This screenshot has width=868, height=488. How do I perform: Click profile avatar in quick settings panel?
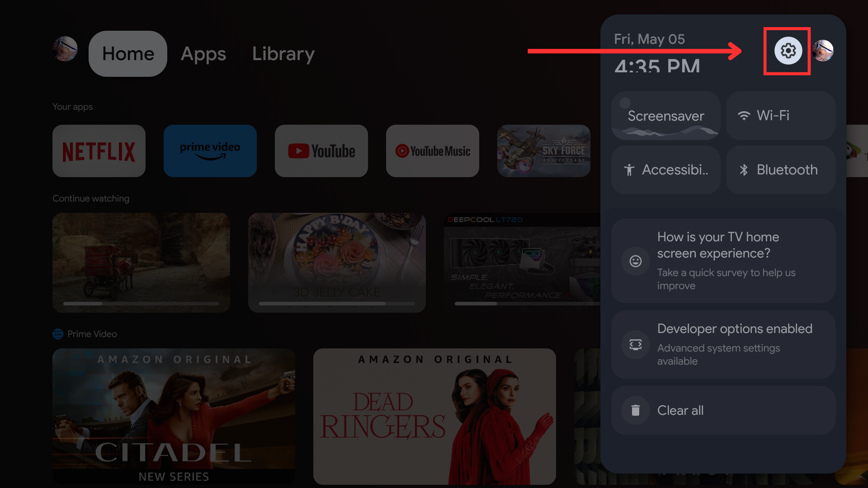click(x=823, y=51)
